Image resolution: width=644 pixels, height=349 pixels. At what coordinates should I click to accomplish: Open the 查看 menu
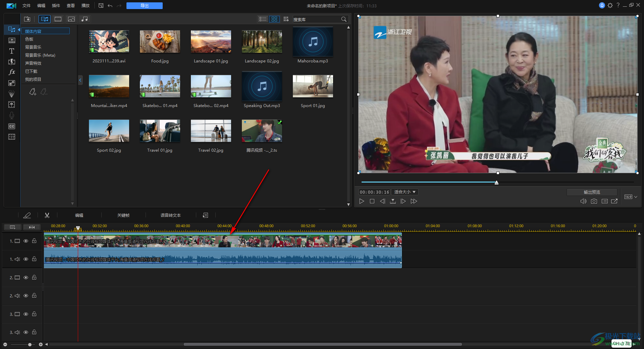71,6
